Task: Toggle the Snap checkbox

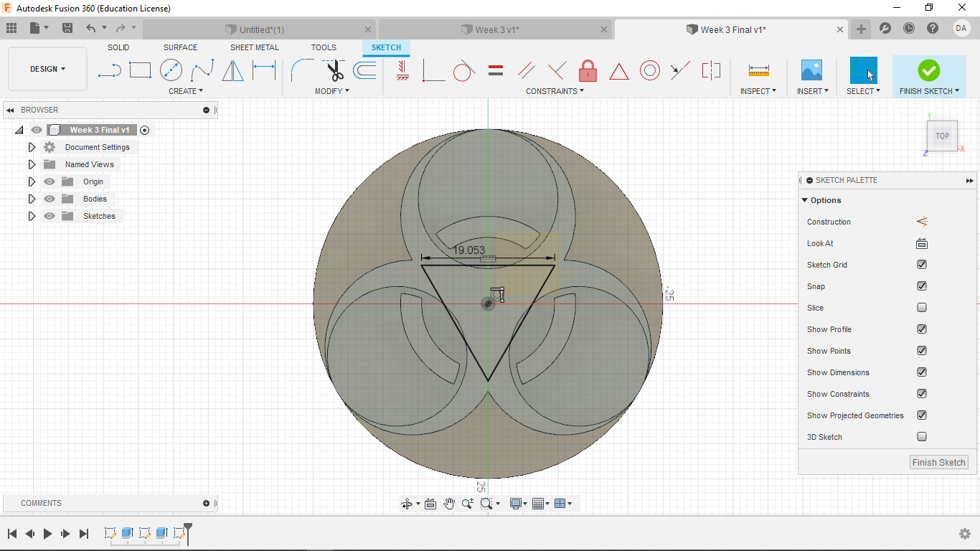Action: (x=922, y=286)
